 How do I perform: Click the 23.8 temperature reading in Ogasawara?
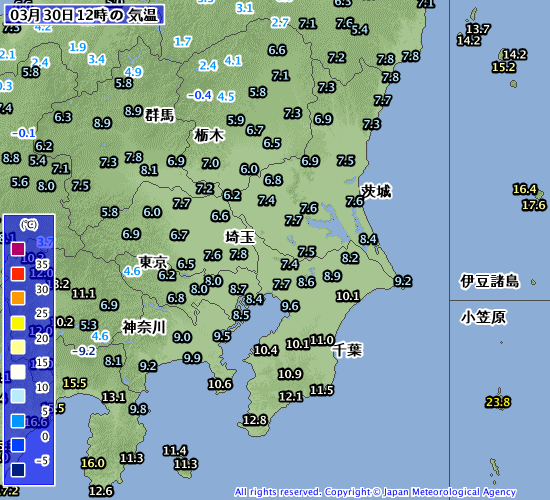click(x=498, y=402)
